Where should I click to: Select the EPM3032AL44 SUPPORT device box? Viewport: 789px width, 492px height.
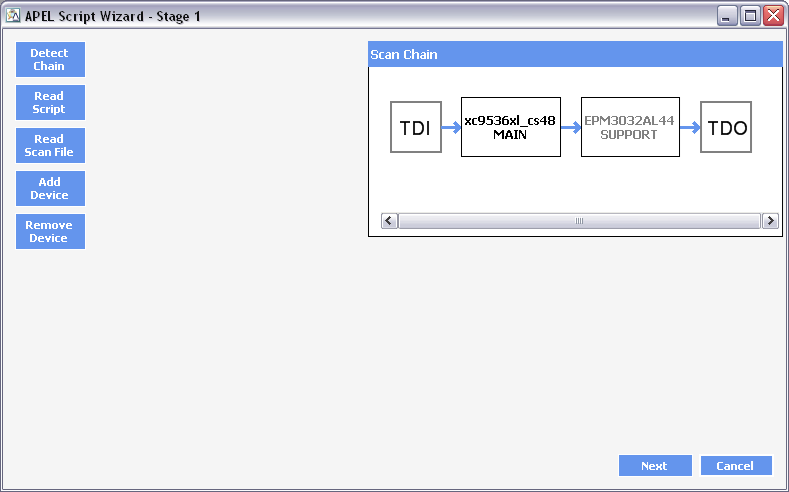pyautogui.click(x=630, y=127)
